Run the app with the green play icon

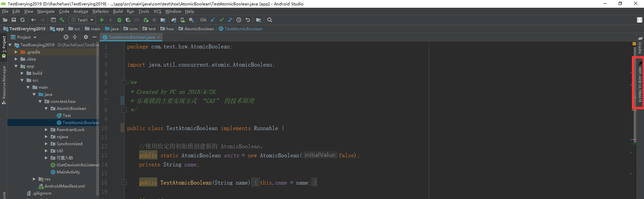coord(102,20)
